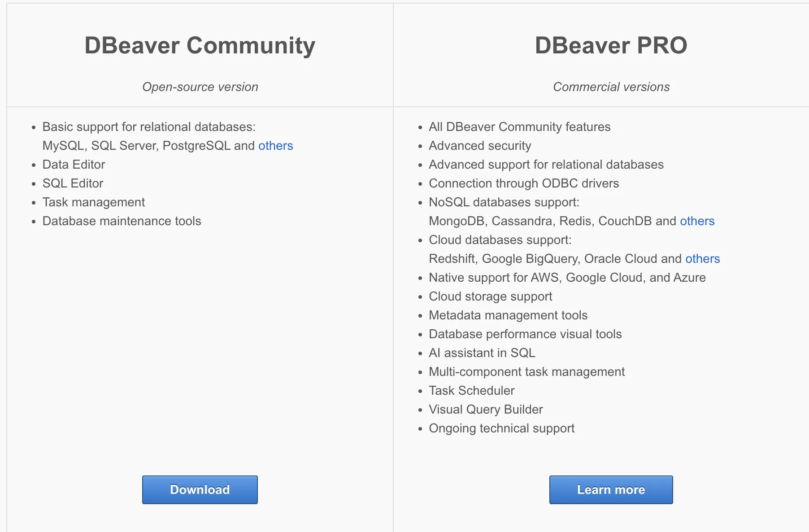Click 'MySQL, SQL Server, PostgreSQL and' text
This screenshot has width=809, height=532.
pos(148,146)
